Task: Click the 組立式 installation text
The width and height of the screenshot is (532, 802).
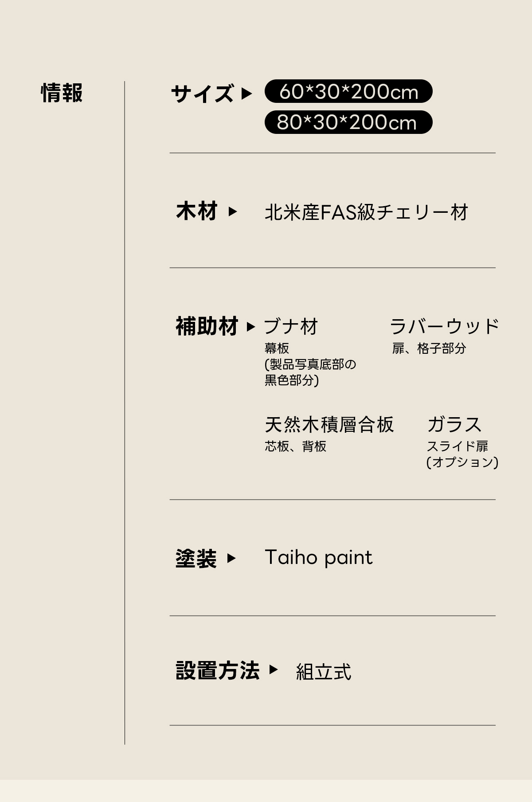Action: coord(324,672)
